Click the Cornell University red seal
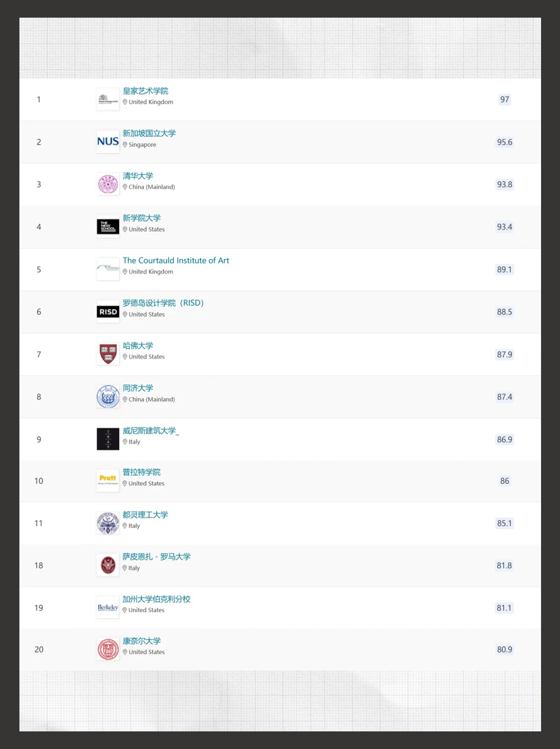The height and width of the screenshot is (749, 560). pos(108,649)
